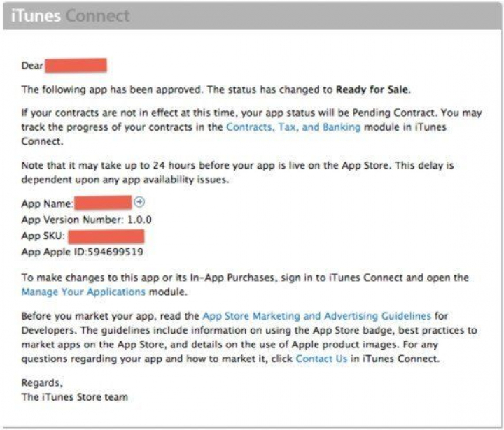Open the Contracts, Tax, and Banking link
Viewport: 504px width, 430px height.
293,127
